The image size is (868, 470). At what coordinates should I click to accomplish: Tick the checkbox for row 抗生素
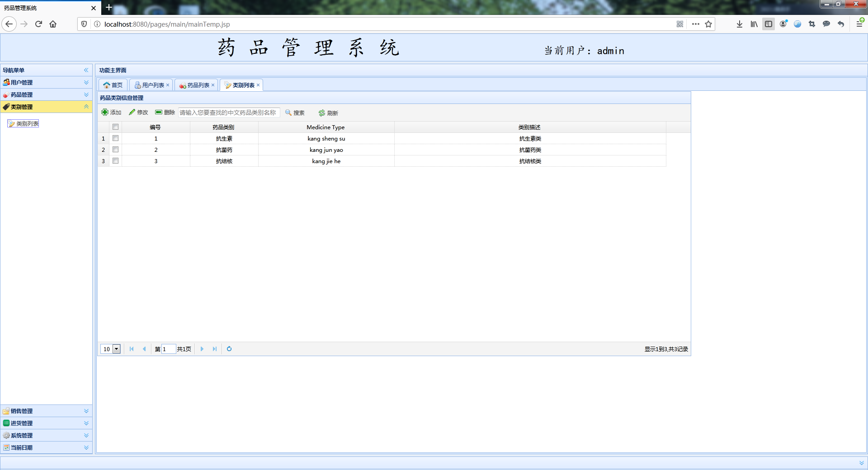(116, 138)
